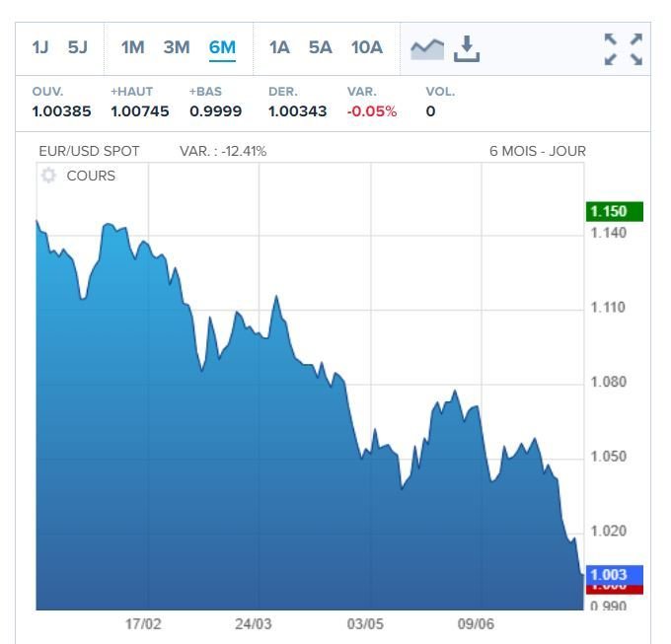
Task: Expand the chart to fullscreen
Action: click(623, 48)
